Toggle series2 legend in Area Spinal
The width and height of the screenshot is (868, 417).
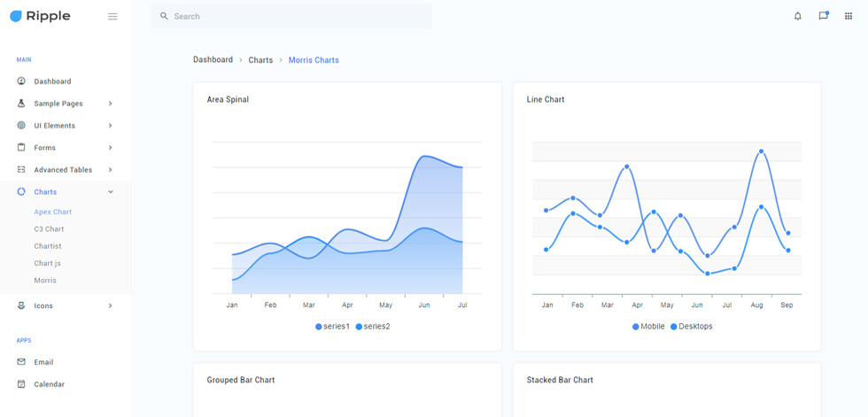click(373, 327)
